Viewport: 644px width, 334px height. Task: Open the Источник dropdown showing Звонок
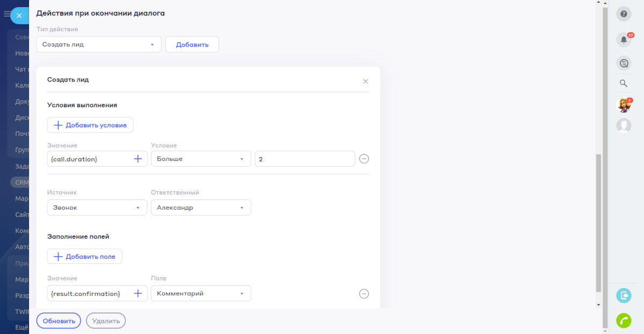(97, 207)
